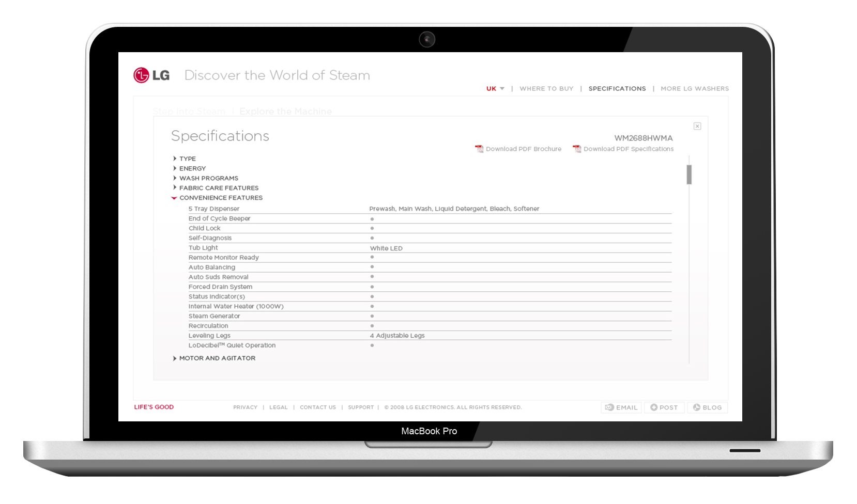Image resolution: width=857 pixels, height=504 pixels.
Task: Click the Blog icon in the footer
Action: [697, 407]
